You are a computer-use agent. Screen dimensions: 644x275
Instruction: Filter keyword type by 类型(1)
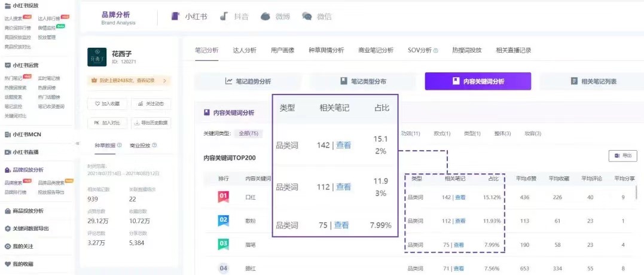point(472,133)
